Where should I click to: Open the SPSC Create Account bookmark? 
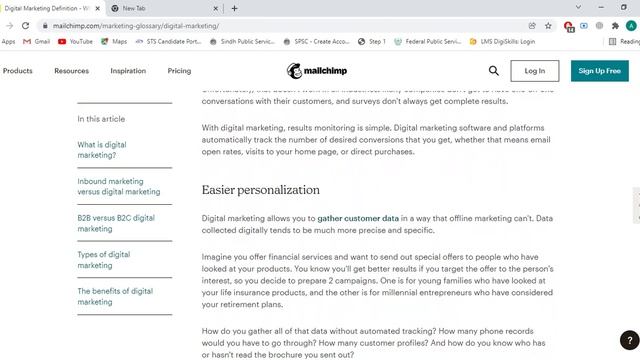tap(316, 42)
